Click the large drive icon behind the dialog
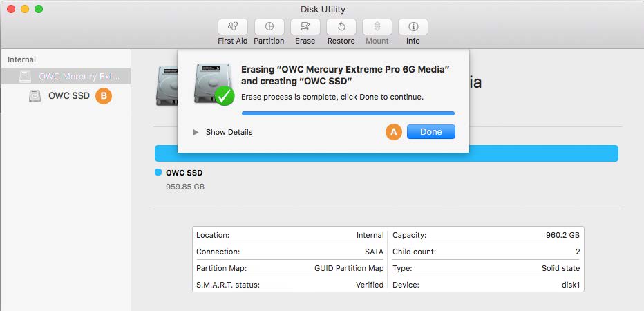644x311 pixels. [x=164, y=86]
